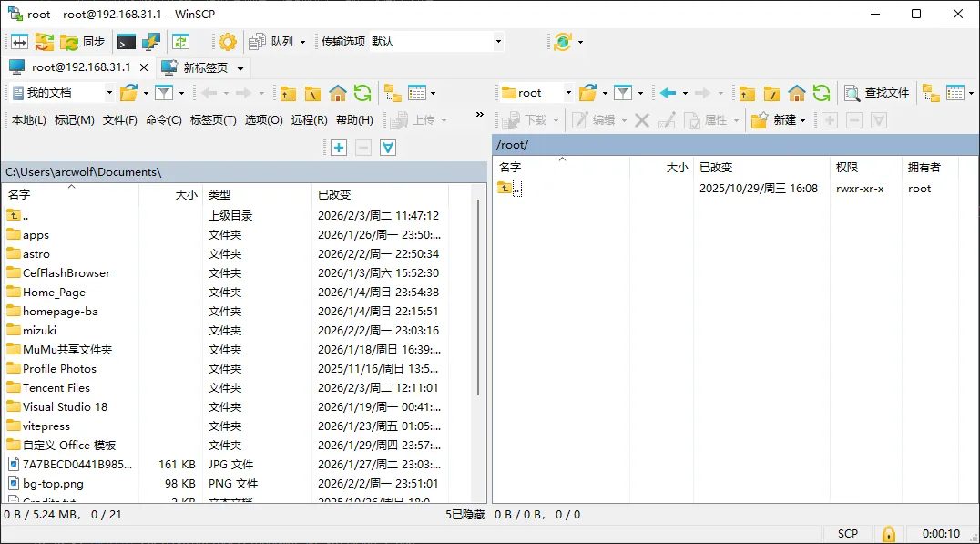Open Preferences via the gear icon
The image size is (980, 544).
(x=227, y=41)
